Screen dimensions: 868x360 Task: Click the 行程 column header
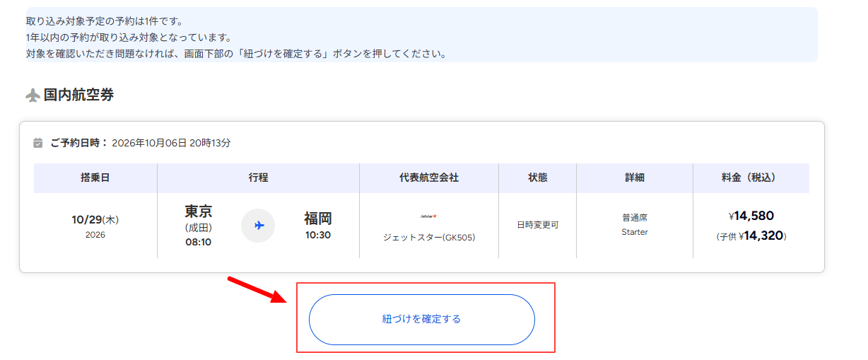(258, 178)
